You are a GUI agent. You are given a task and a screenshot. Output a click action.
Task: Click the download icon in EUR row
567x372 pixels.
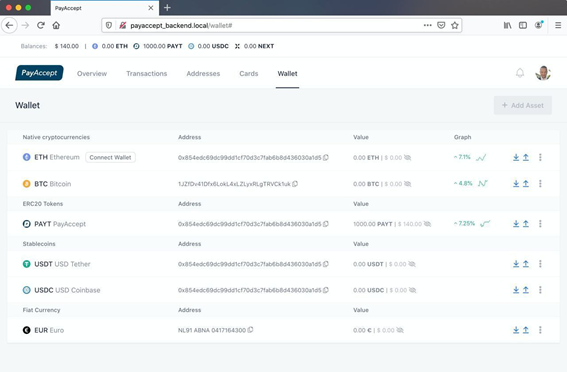[x=516, y=330]
